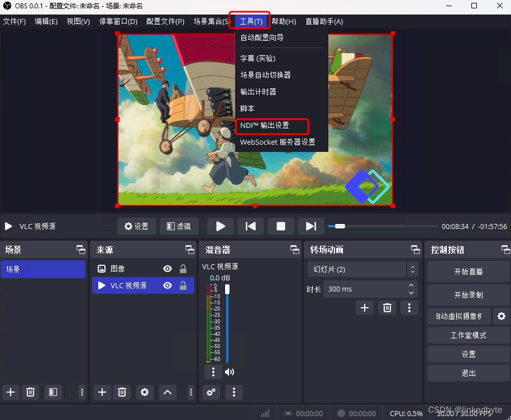This screenshot has height=420, width=511.
Task: Select 字幕 (实验) menu entry
Action: click(258, 58)
